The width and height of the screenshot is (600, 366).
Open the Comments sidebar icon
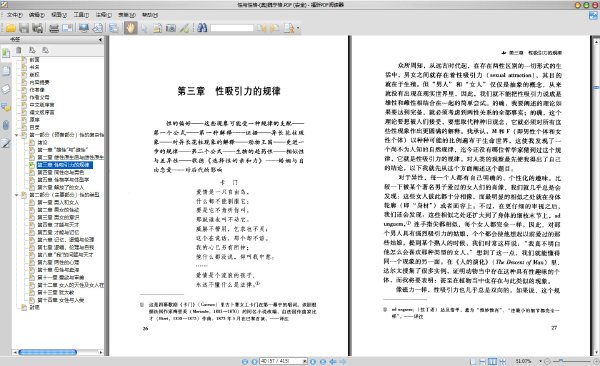point(6,107)
